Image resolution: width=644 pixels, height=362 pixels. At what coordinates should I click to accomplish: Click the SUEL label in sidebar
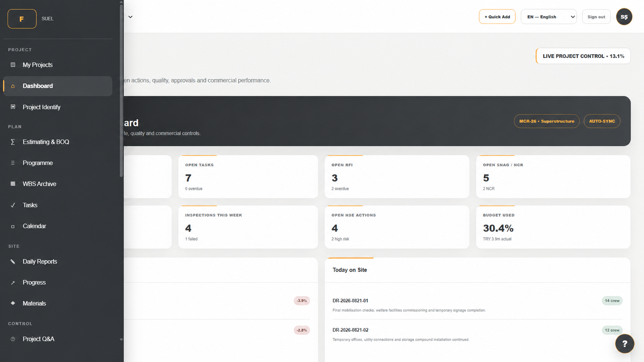point(47,19)
